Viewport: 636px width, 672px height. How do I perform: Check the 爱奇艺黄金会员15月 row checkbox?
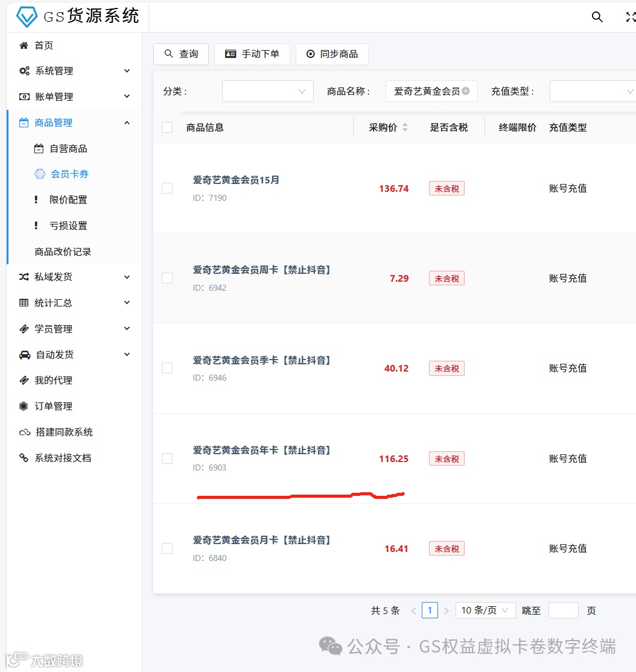coord(167,188)
